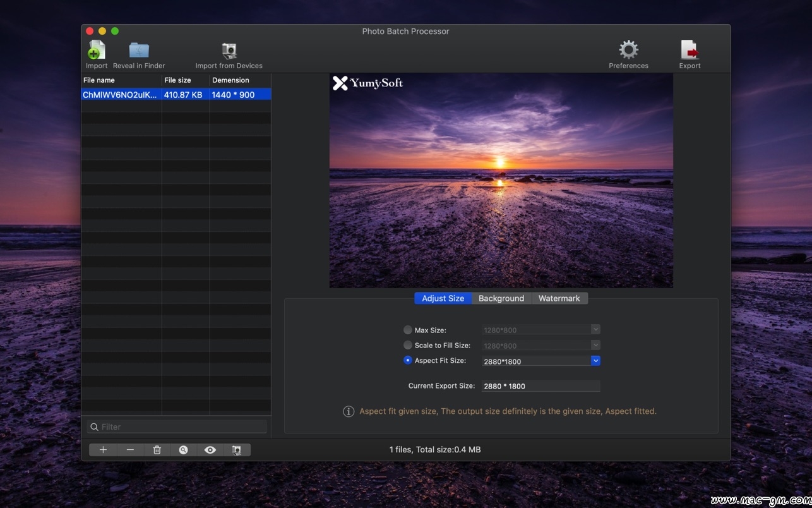Click the Current Export Size field
Viewport: 812px width, 508px height.
540,386
